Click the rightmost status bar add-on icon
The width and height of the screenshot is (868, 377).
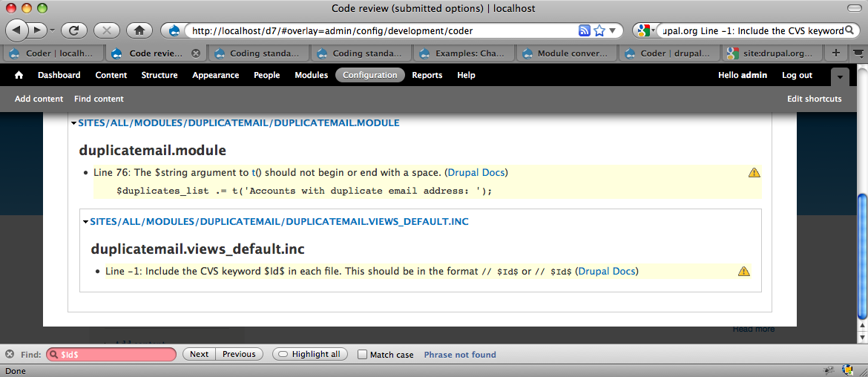click(x=847, y=370)
